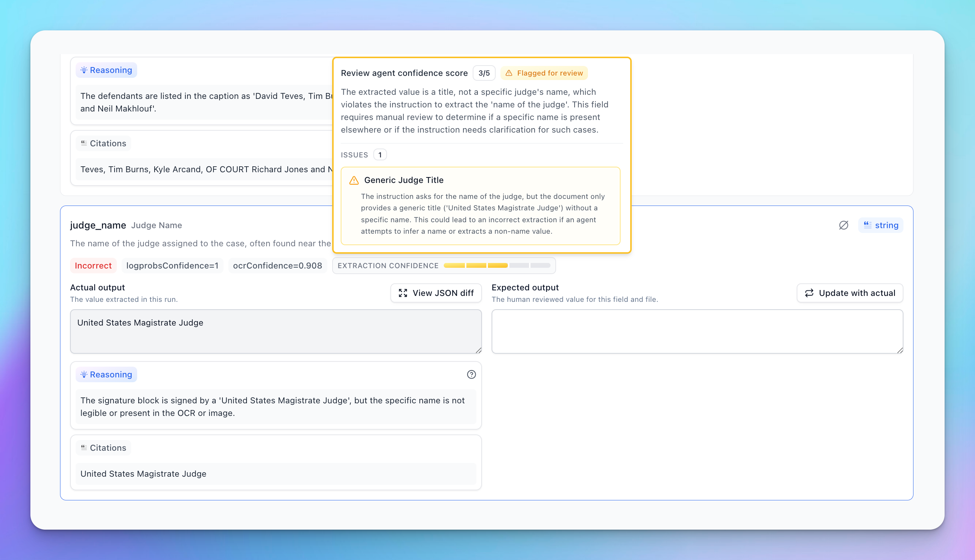Screen dimensions: 975x560
Task: Click the expand-arrows icon in View JSON diff
Action: pyautogui.click(x=403, y=293)
